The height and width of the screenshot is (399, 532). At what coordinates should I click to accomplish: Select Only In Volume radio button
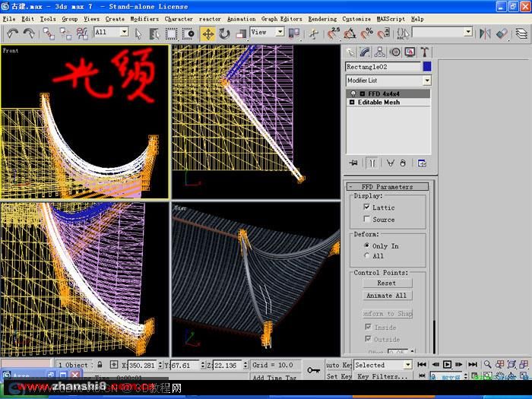pos(367,245)
